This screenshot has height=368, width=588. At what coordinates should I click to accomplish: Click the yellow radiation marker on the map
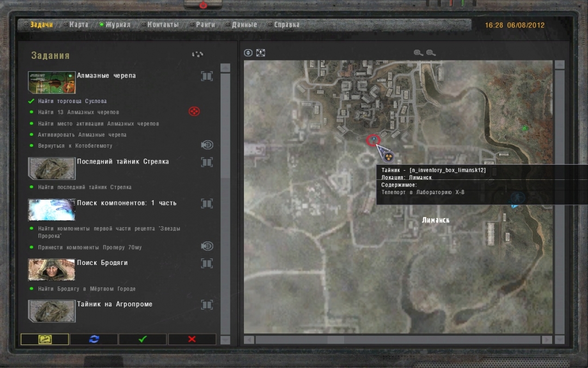click(x=389, y=156)
